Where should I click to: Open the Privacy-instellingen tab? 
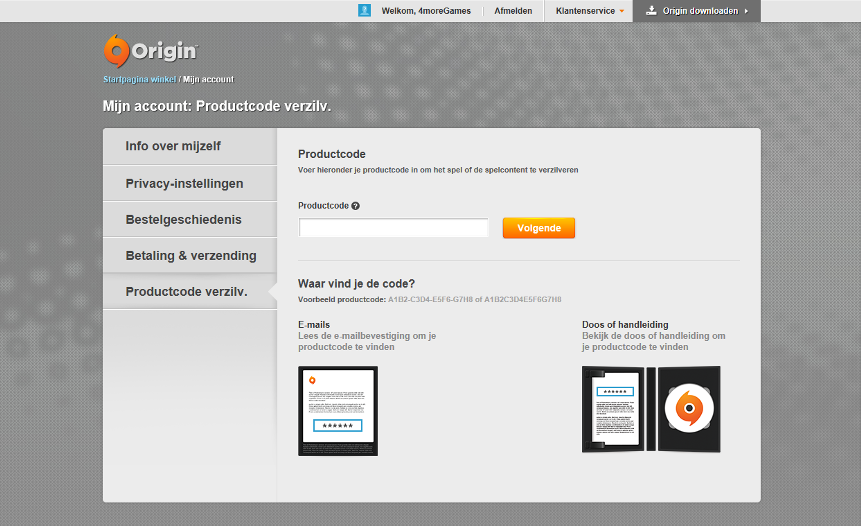(x=190, y=184)
